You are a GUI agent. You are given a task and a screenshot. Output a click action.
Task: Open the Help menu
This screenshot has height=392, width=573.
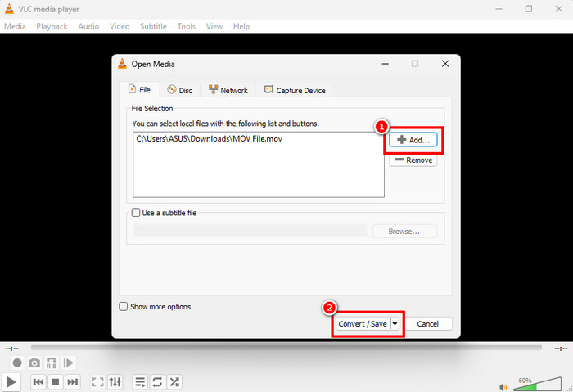point(241,26)
